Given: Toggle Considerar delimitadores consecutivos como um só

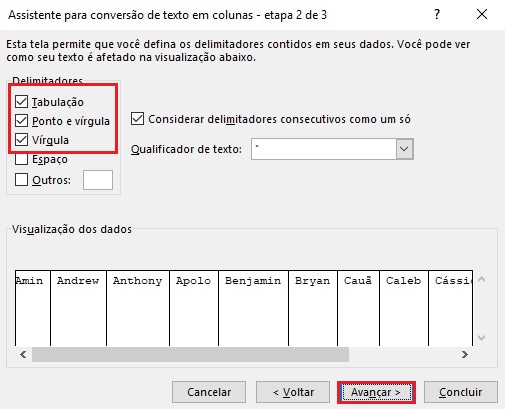Looking at the screenshot, I should 137,119.
